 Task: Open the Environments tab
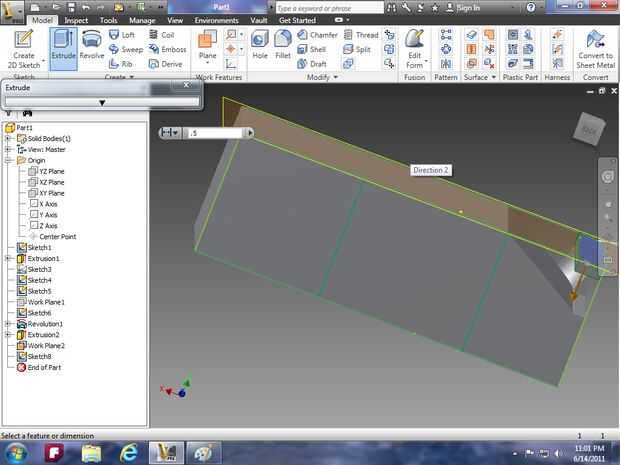pos(216,20)
